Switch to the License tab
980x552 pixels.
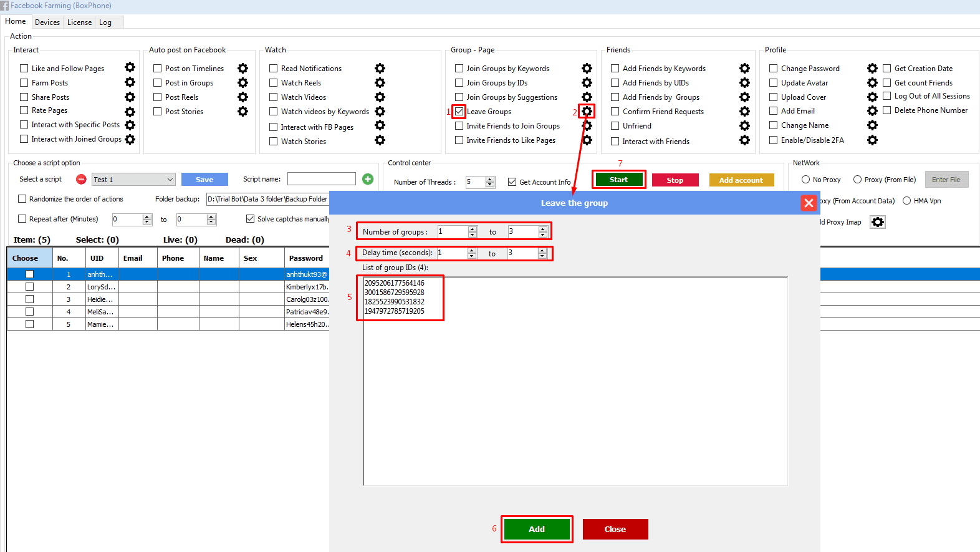point(79,22)
